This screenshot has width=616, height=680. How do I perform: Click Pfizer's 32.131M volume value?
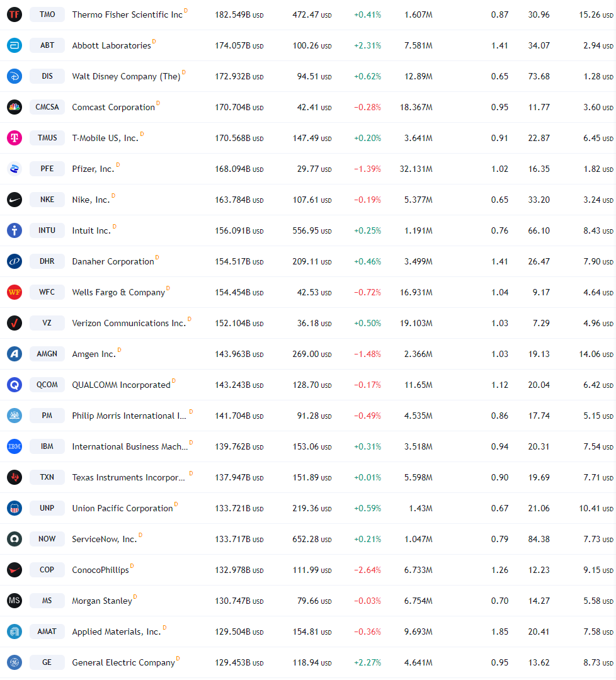pos(416,169)
